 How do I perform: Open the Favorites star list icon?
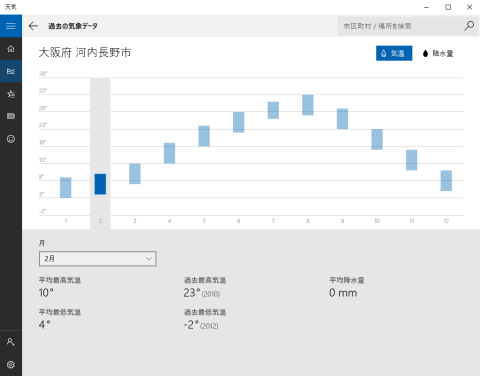(x=11, y=94)
